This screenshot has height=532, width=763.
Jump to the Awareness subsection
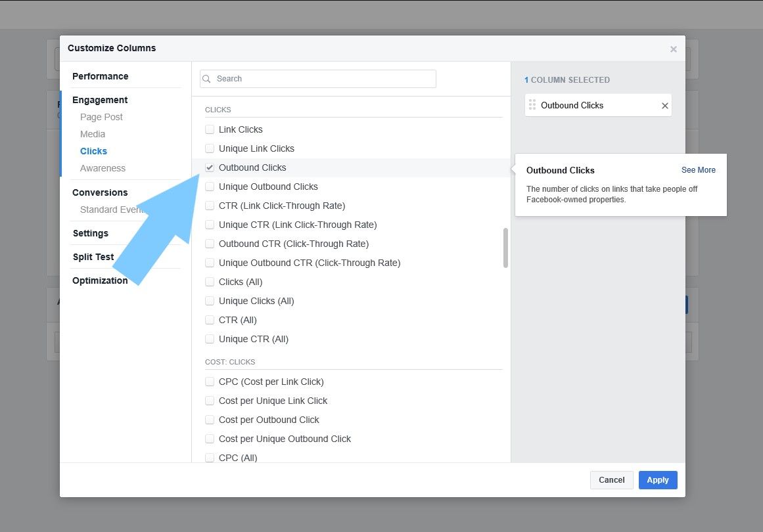click(103, 168)
